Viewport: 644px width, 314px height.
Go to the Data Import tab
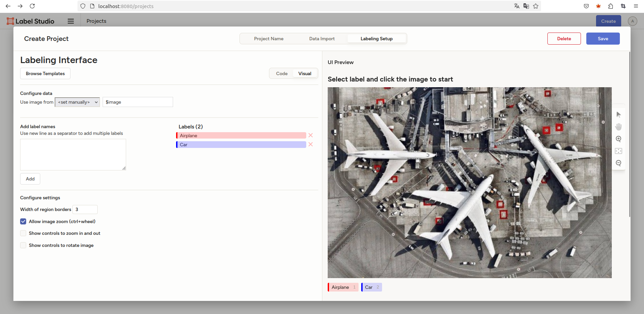coord(322,39)
